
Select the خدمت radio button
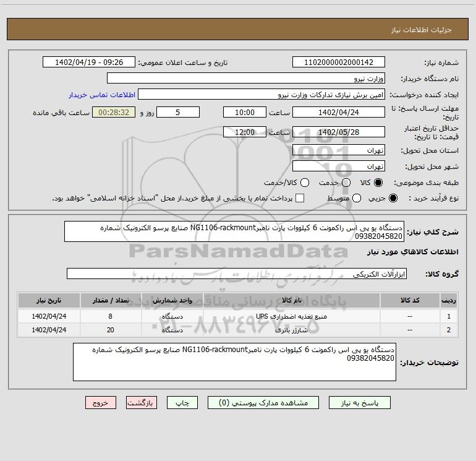(x=346, y=183)
